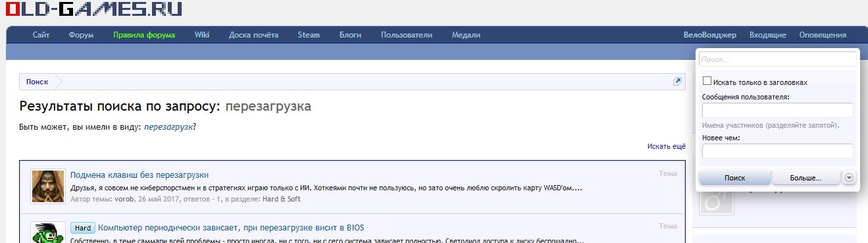Focus the Сообщения пользователя input field
The width and height of the screenshot is (868, 243).
(x=778, y=110)
